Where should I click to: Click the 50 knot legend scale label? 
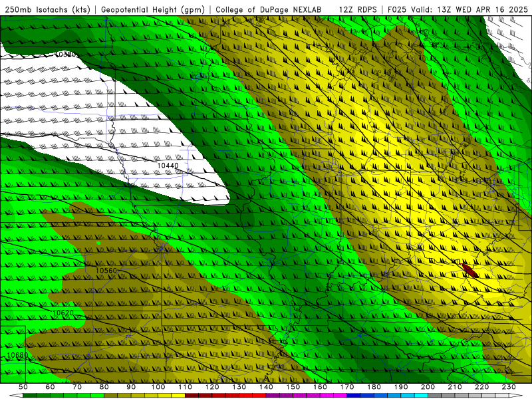pyautogui.click(x=23, y=387)
